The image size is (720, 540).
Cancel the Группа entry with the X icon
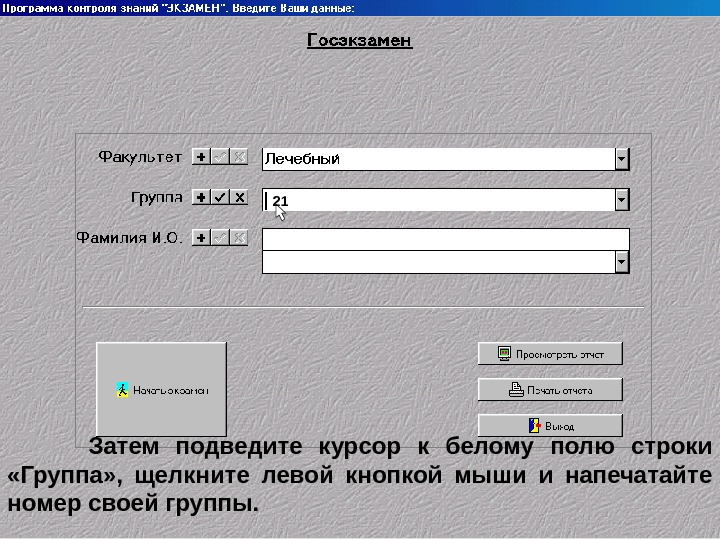239,197
